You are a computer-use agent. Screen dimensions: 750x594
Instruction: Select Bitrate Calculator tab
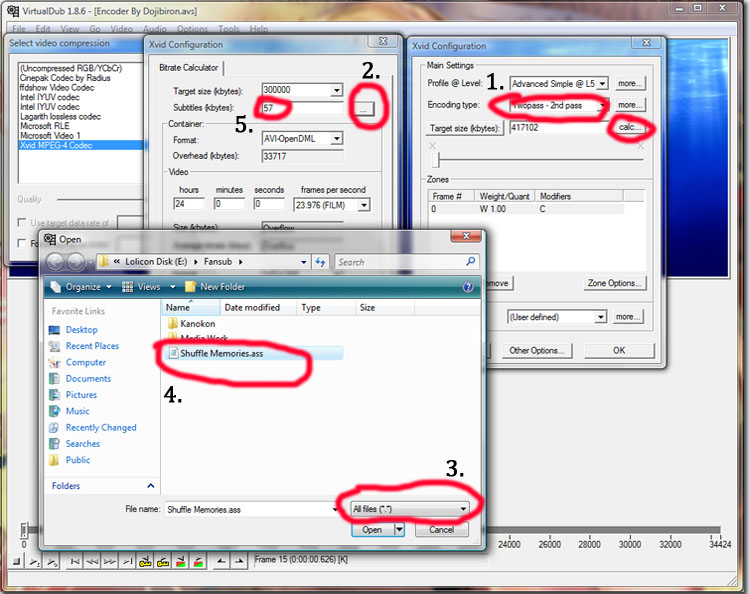188,68
